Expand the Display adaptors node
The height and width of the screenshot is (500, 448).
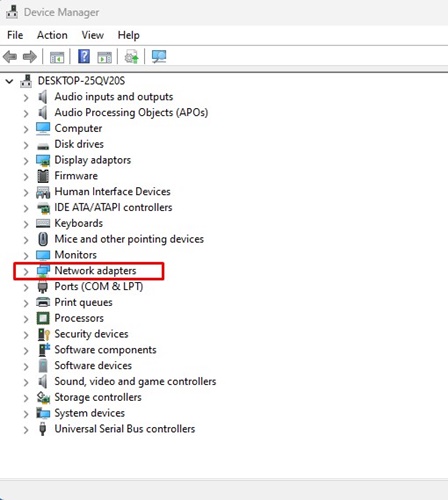[x=26, y=161]
